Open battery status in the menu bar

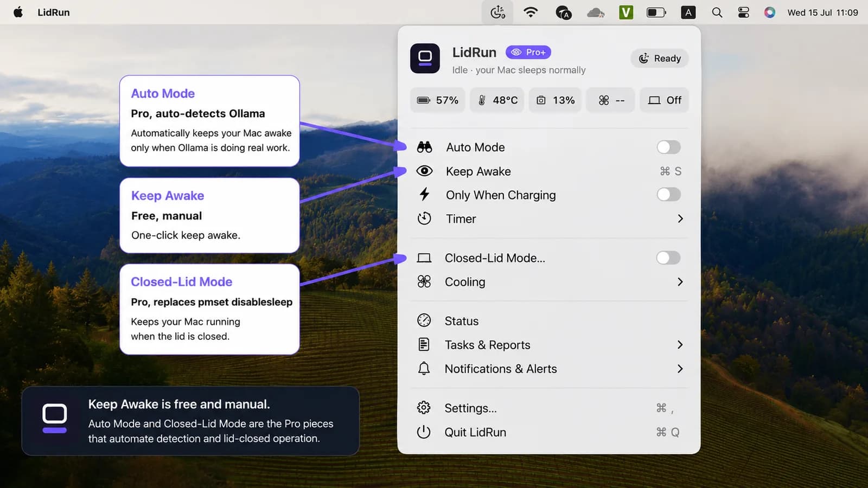[656, 12]
